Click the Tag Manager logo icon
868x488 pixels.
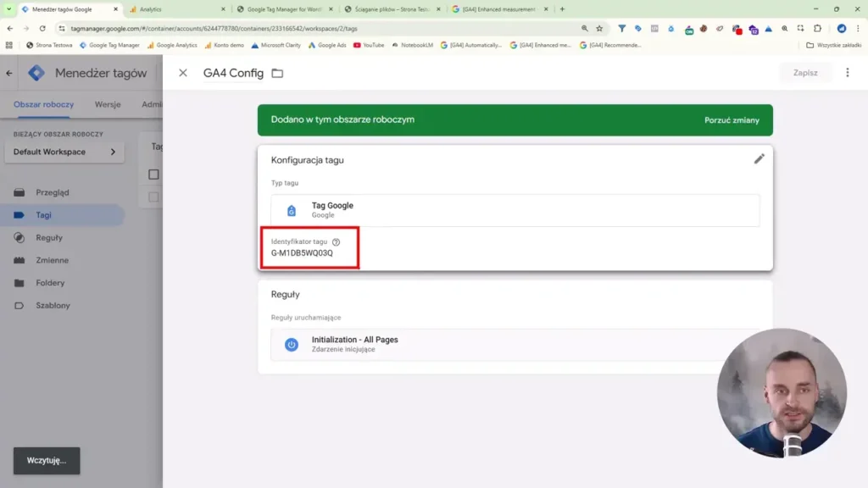point(36,73)
